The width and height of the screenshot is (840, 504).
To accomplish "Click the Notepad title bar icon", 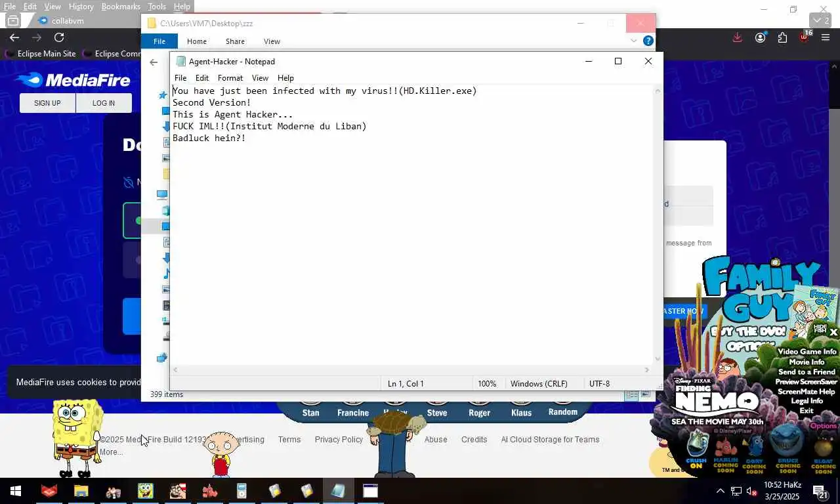I will pyautogui.click(x=180, y=62).
